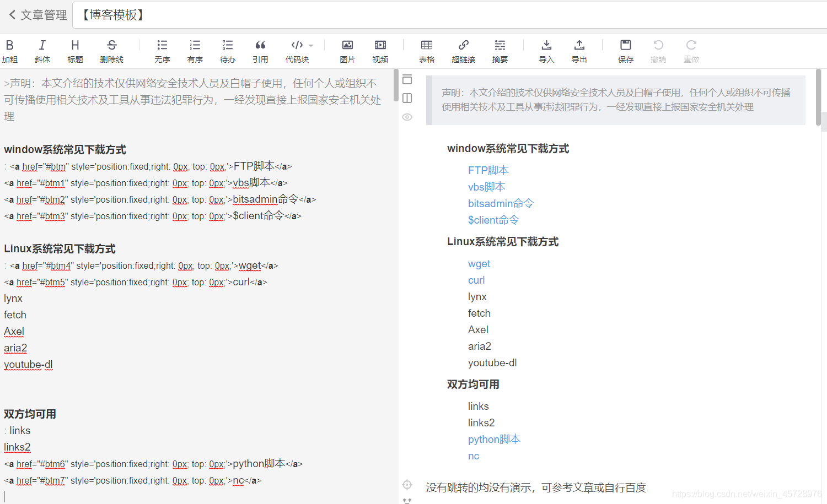Place cursor on window系统常见下载方式 heading in editor
This screenshot has height=504, width=827.
click(x=65, y=150)
